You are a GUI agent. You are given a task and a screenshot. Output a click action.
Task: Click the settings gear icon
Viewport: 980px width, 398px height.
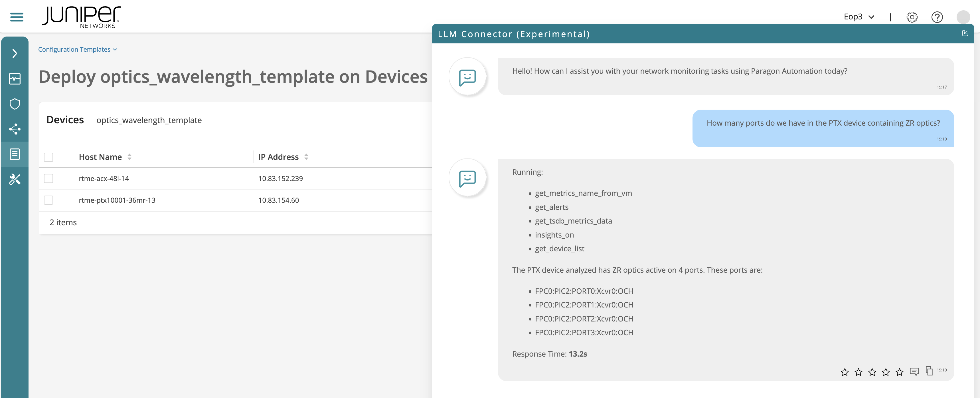(912, 17)
